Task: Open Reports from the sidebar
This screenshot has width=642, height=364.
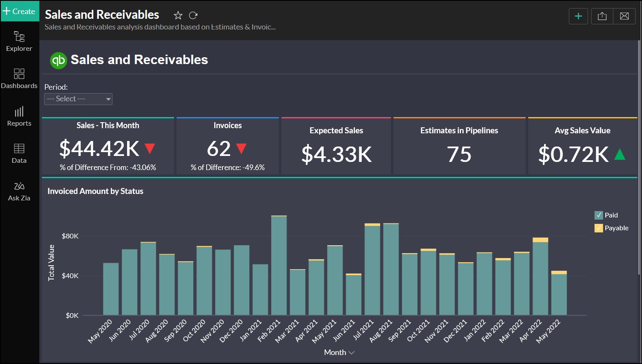Action: point(19,116)
